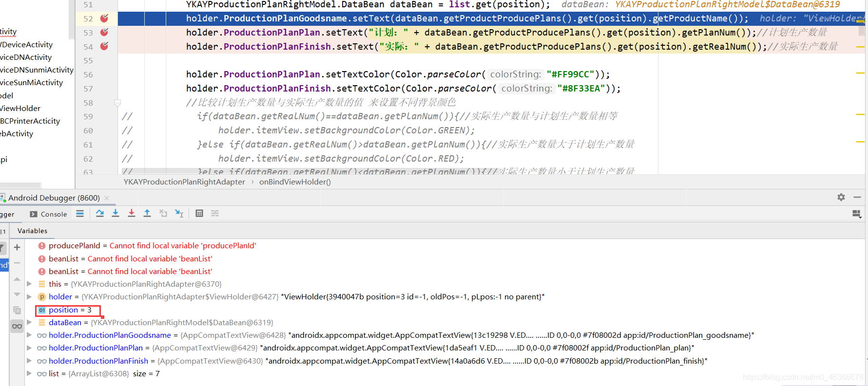Open the debugger settings gear icon
Screen dimensions: 868x386
[x=841, y=197]
